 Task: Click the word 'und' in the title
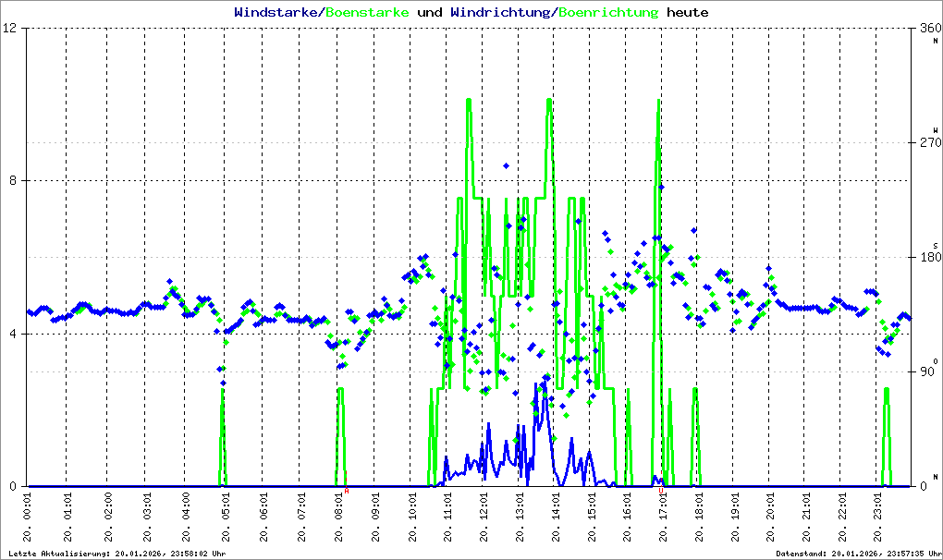coord(429,12)
